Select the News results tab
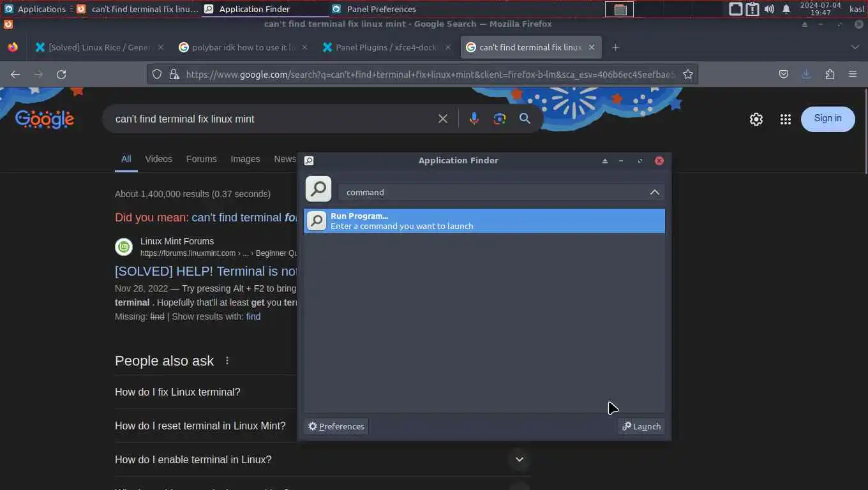Image resolution: width=868 pixels, height=490 pixels. (285, 159)
